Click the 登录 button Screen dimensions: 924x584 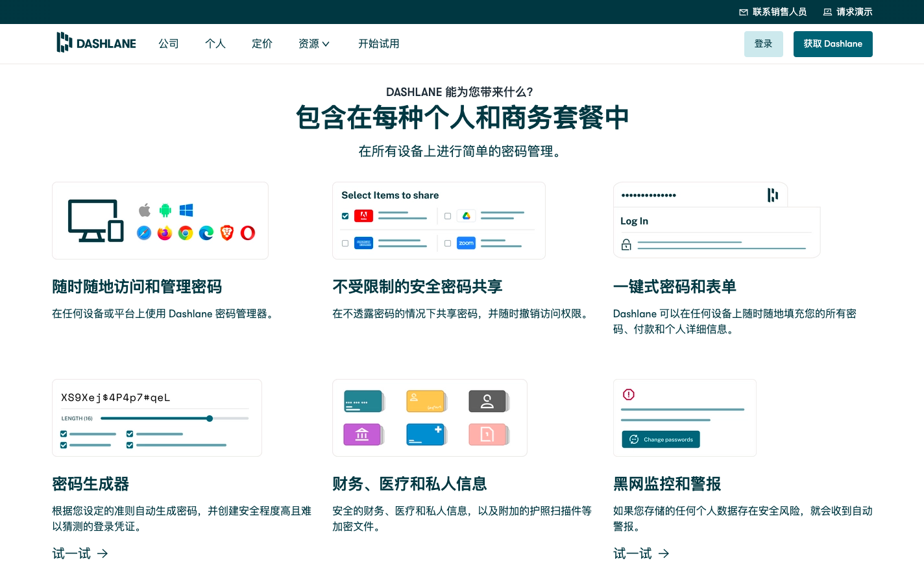pos(763,43)
